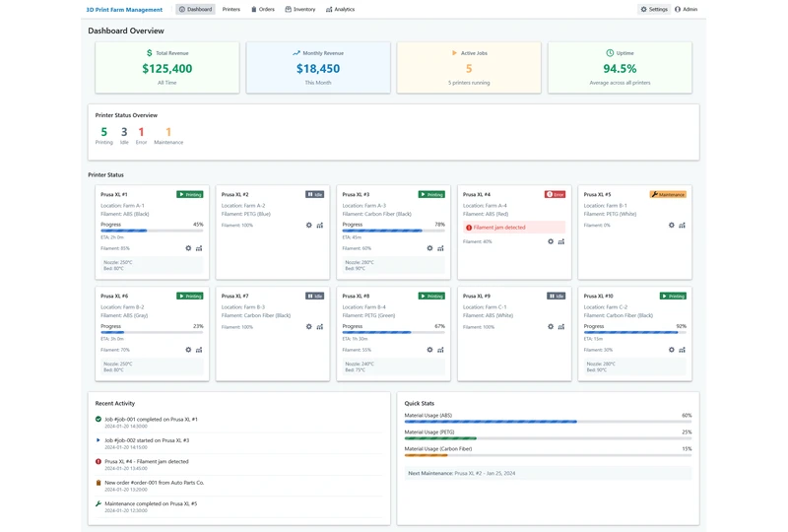Click gear icon on Prusa XL #10 card
The width and height of the screenshot is (788, 532).
(x=672, y=350)
